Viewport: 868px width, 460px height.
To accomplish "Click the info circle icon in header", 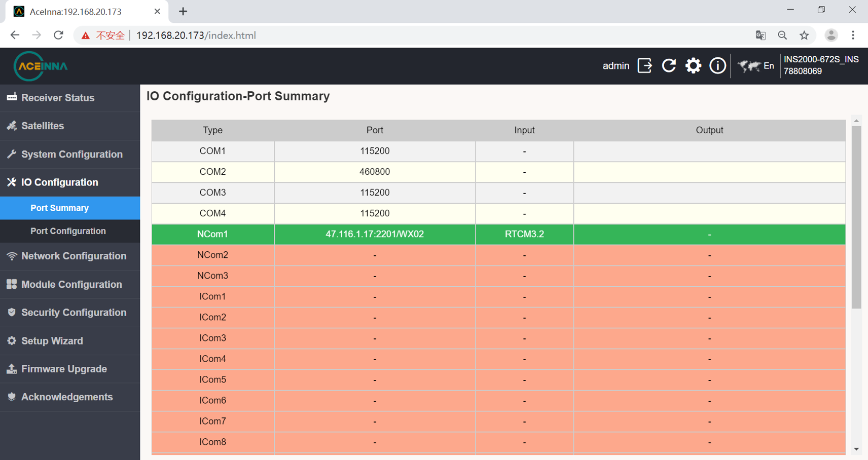I will click(x=717, y=66).
